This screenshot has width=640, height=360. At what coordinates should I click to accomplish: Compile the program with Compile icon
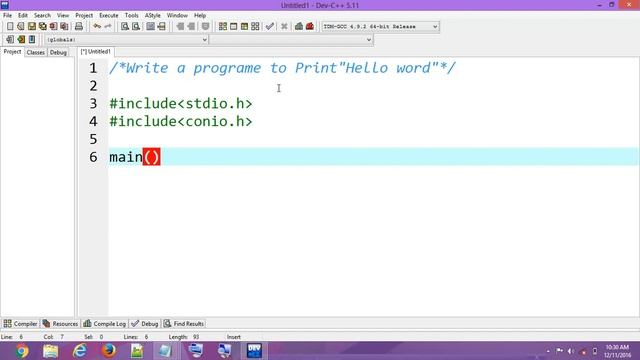tap(222, 27)
